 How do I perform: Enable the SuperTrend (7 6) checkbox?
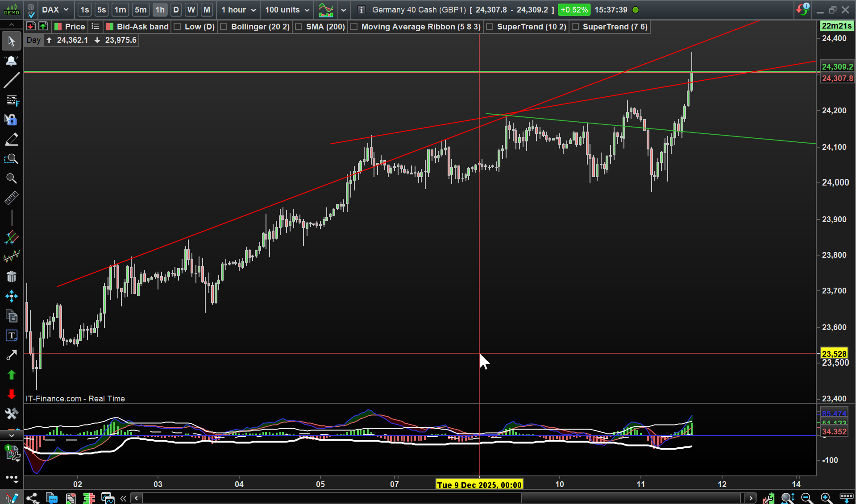(x=575, y=27)
